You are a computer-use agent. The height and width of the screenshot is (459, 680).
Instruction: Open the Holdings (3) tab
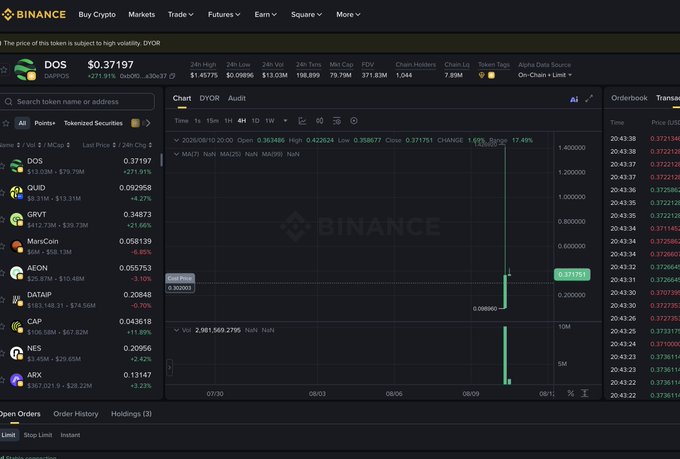click(131, 414)
